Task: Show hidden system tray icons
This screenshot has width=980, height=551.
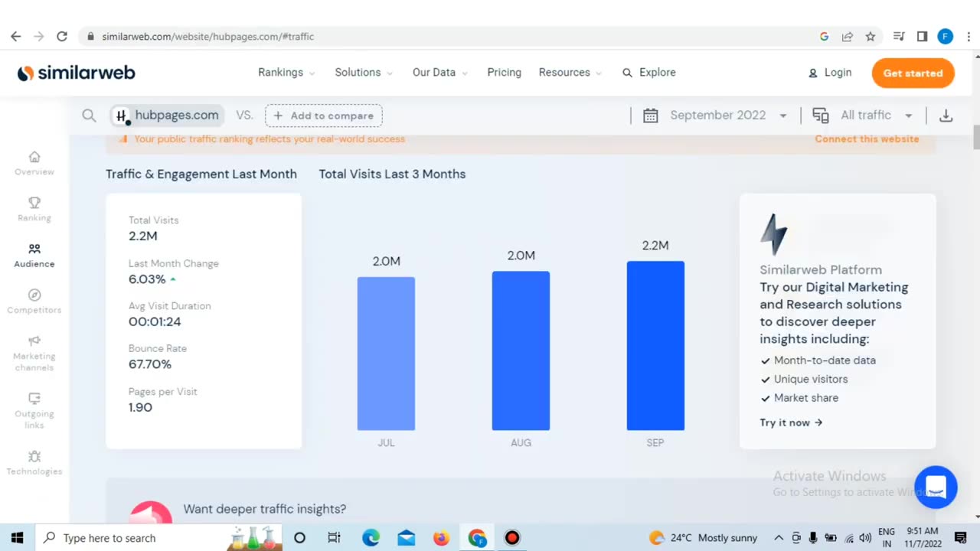Action: click(x=779, y=538)
